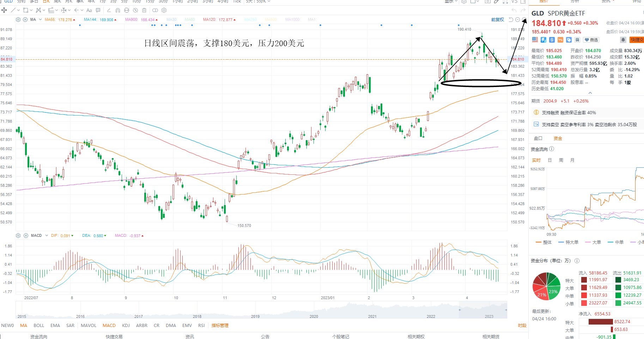The width and height of the screenshot is (644, 339).
Task: Open MACD indicator settings gear
Action: [18, 235]
